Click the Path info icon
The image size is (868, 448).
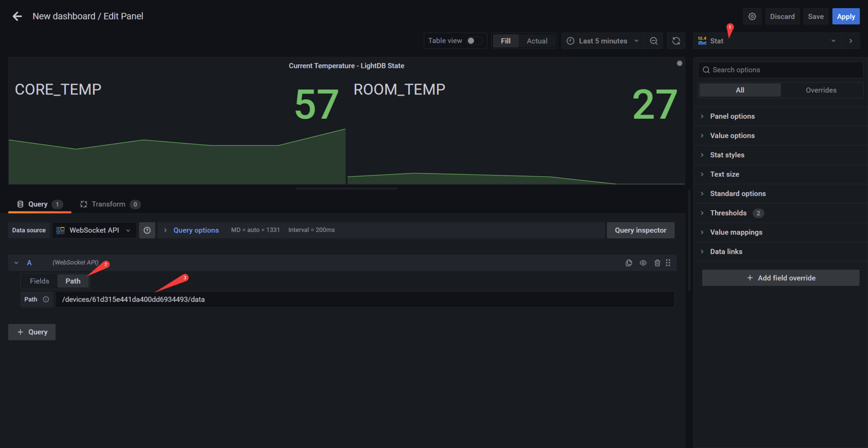(45, 299)
